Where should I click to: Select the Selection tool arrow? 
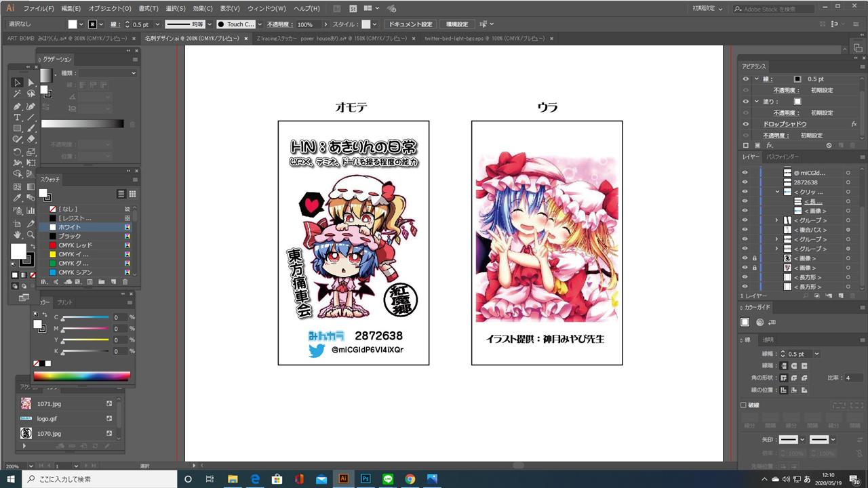(x=18, y=82)
